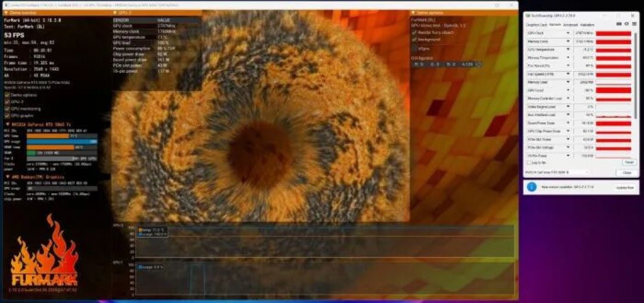Viewport: 644px width, 303px height.
Task: Toggle Render furry object checkbox
Action: tap(414, 32)
